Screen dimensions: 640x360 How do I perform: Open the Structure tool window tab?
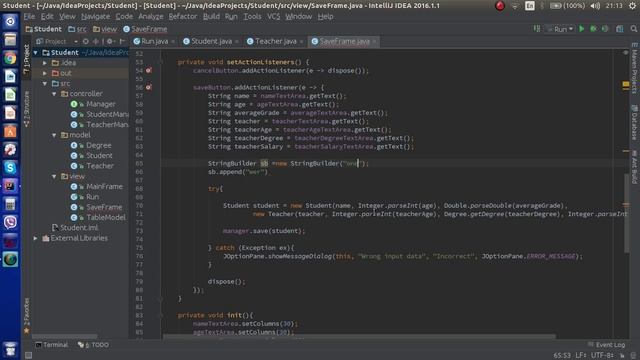[x=27, y=109]
